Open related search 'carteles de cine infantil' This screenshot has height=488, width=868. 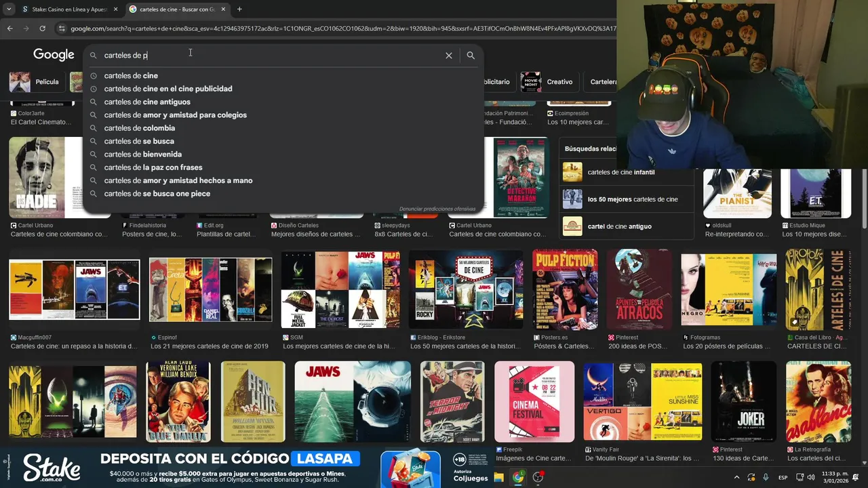[627, 172]
